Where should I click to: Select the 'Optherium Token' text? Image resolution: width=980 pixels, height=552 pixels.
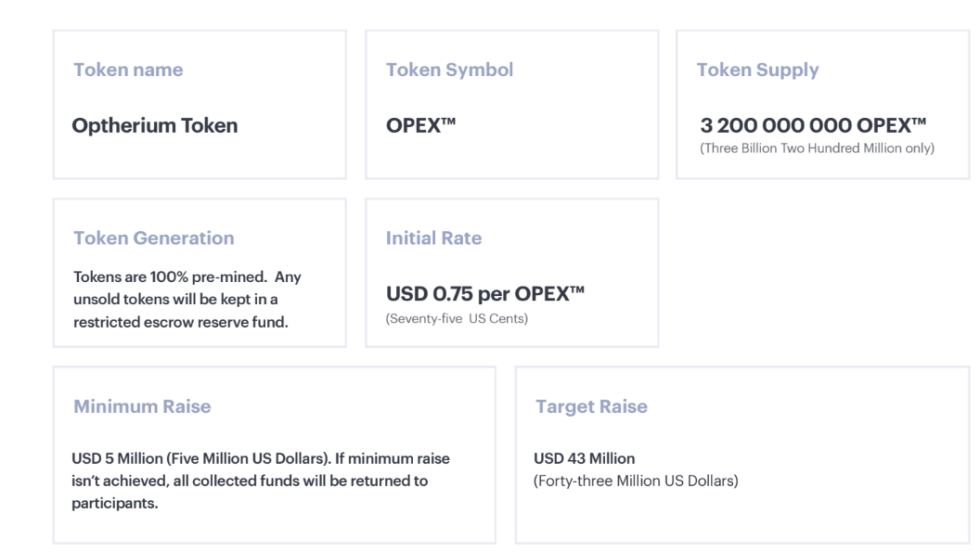click(x=155, y=125)
